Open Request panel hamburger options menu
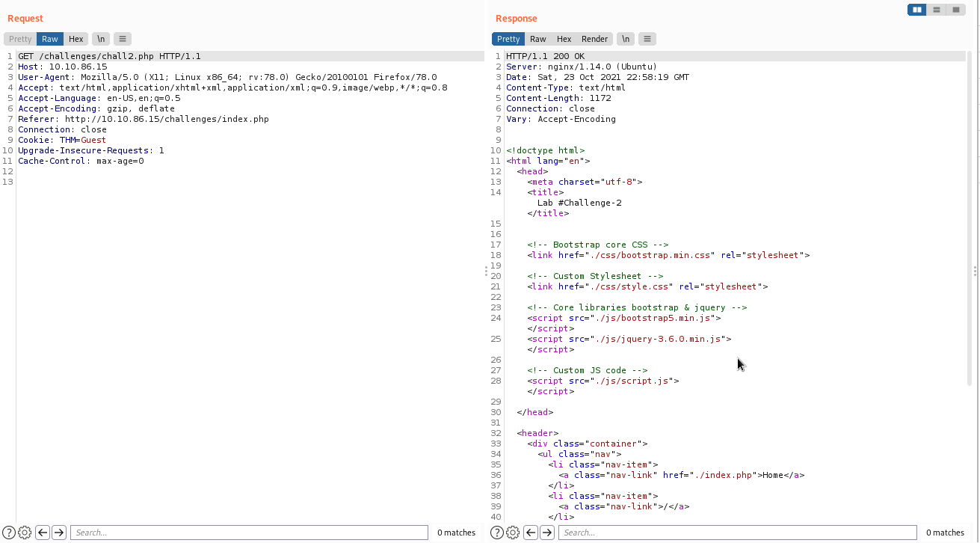This screenshot has height=543, width=980. (123, 39)
